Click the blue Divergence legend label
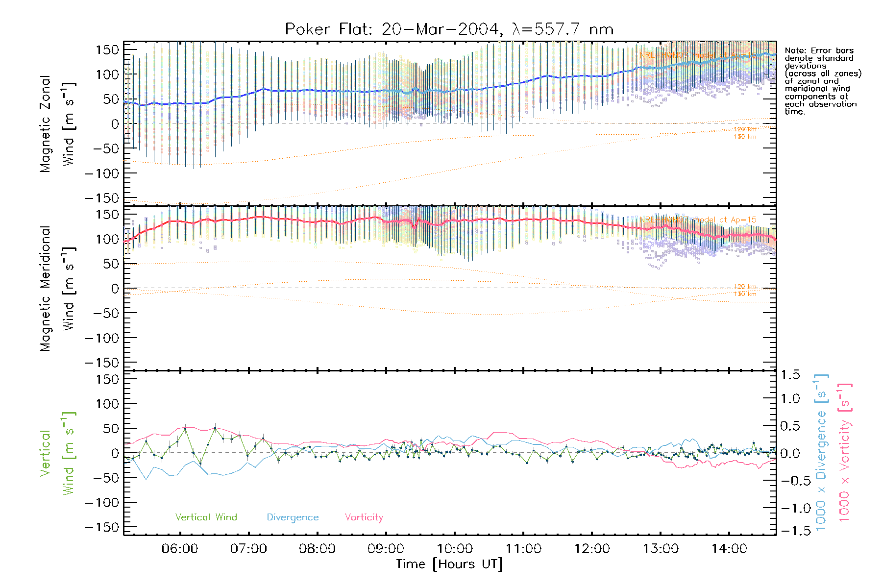Viewport: 882px width, 588px height. point(293,517)
